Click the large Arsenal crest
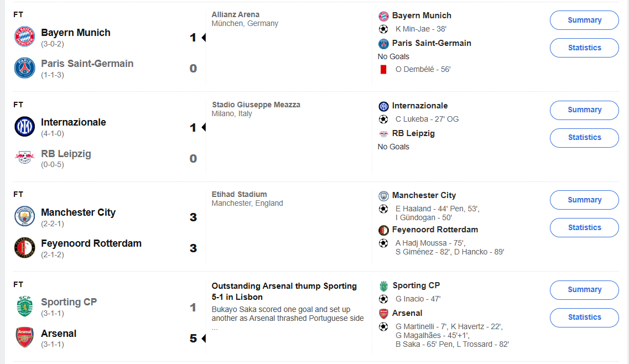629x364 pixels. tap(24, 337)
